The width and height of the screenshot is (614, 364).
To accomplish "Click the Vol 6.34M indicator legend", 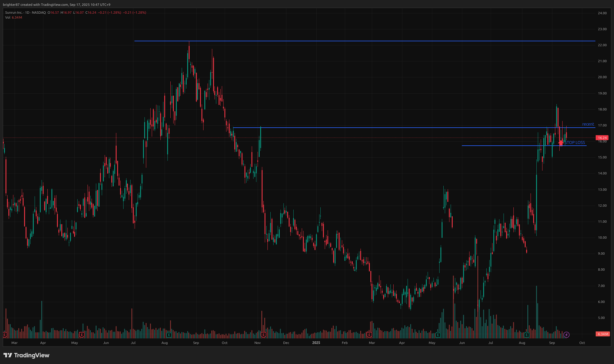I will [x=14, y=17].
